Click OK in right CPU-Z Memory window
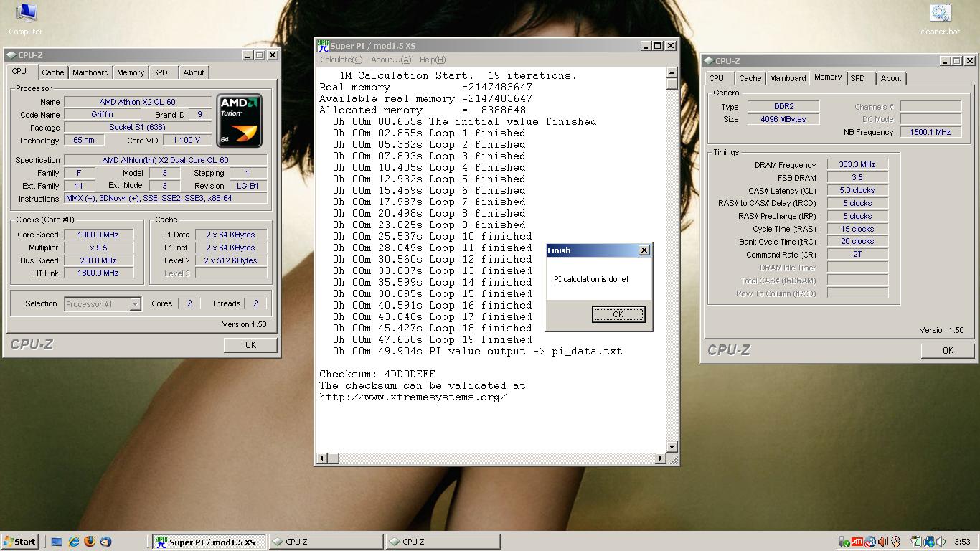Viewport: 980px width, 551px height. [948, 351]
